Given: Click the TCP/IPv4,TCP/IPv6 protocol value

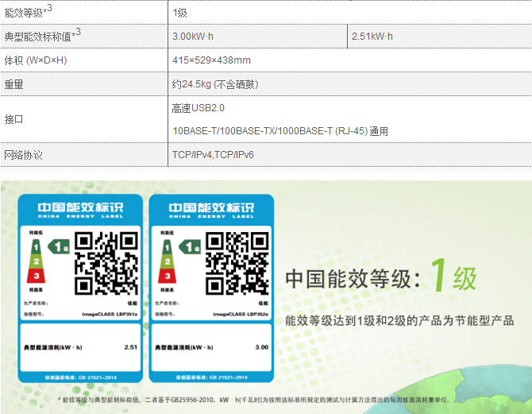Looking at the screenshot, I should (x=213, y=155).
